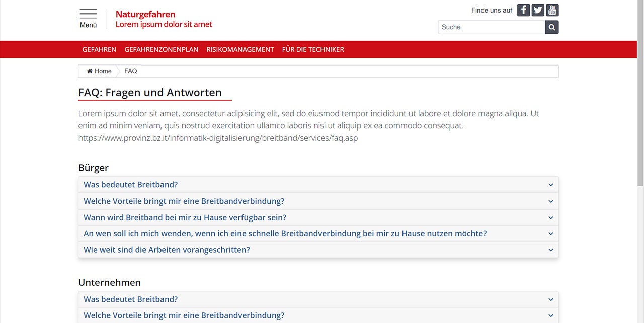The height and width of the screenshot is (323, 644).
Task: Expand 'Welche Vorteile bringt mir eine Breitbandverbindung?' under Bürger
Action: click(184, 201)
